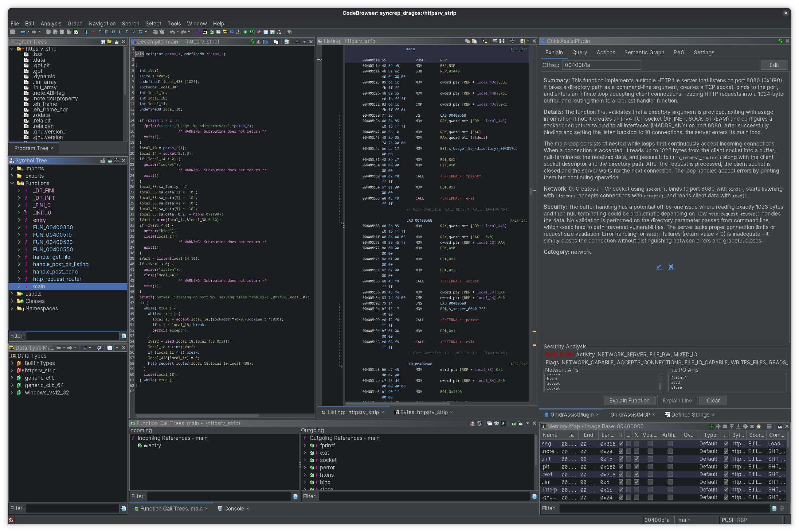Toggle the X permission on the .init block
Image resolution: width=799 pixels, height=532 pixels.
636,459
